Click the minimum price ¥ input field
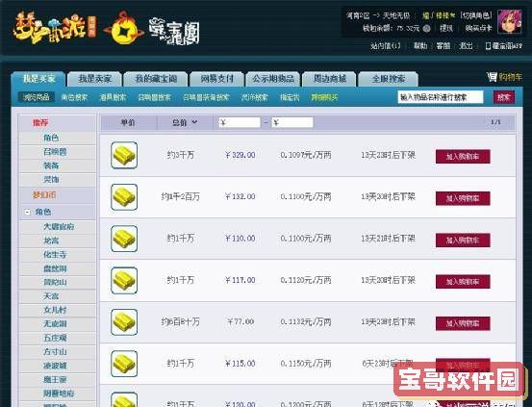Screen dimensions: 532x407 coord(240,122)
